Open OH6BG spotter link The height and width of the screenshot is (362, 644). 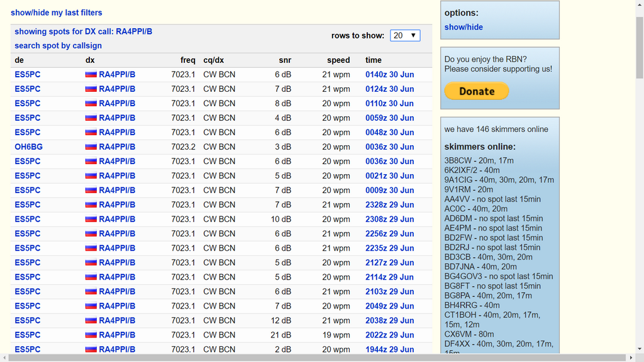coord(29,146)
